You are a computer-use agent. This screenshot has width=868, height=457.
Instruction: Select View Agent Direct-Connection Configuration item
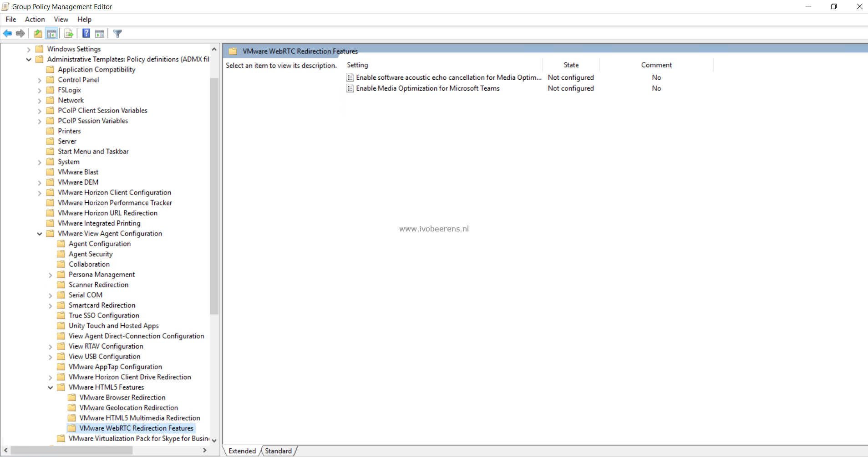point(137,336)
